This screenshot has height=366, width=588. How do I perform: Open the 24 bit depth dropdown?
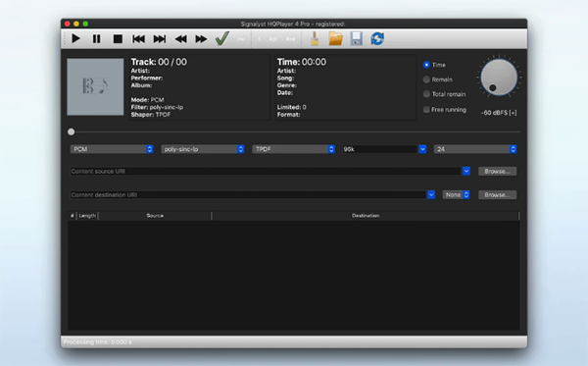pos(475,149)
